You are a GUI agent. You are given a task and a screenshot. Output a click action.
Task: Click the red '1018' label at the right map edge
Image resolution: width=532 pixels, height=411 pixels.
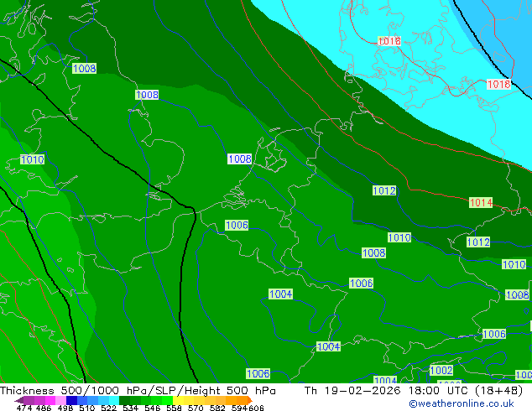pos(498,84)
